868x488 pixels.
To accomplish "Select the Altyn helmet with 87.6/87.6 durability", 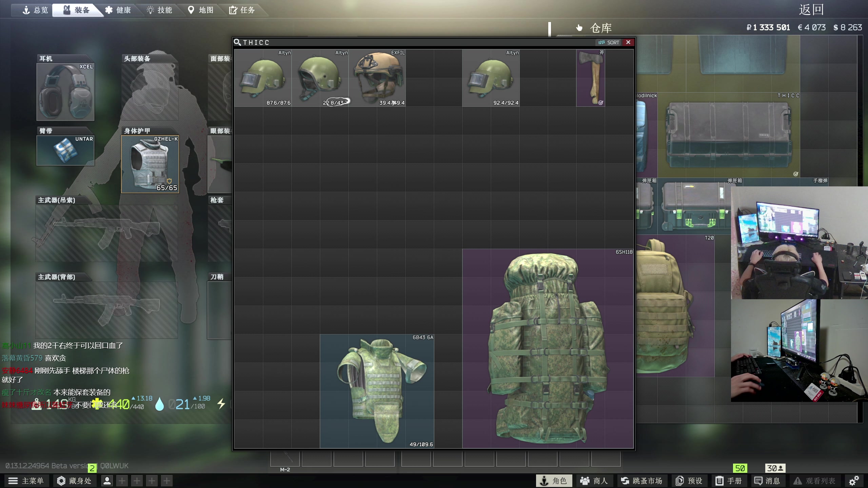I will click(x=263, y=78).
